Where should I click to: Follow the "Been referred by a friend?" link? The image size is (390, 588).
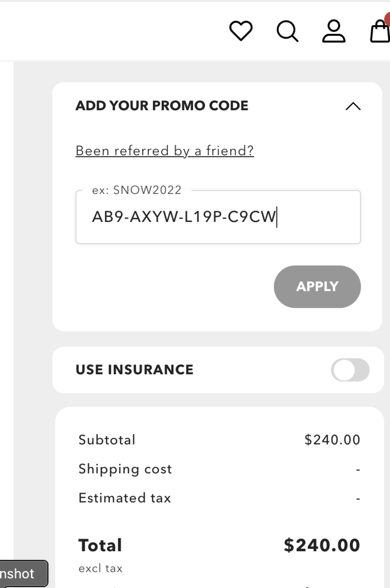tap(165, 150)
